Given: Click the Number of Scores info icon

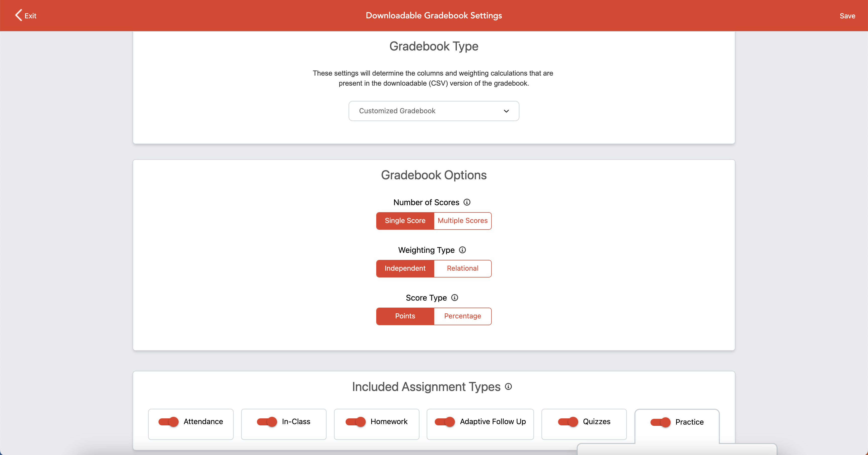Looking at the screenshot, I should click(467, 202).
